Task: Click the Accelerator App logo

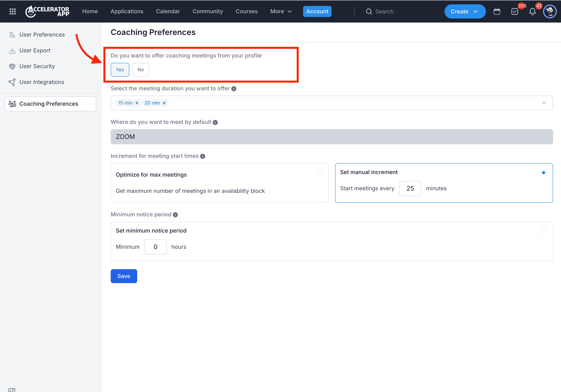Action: [47, 11]
